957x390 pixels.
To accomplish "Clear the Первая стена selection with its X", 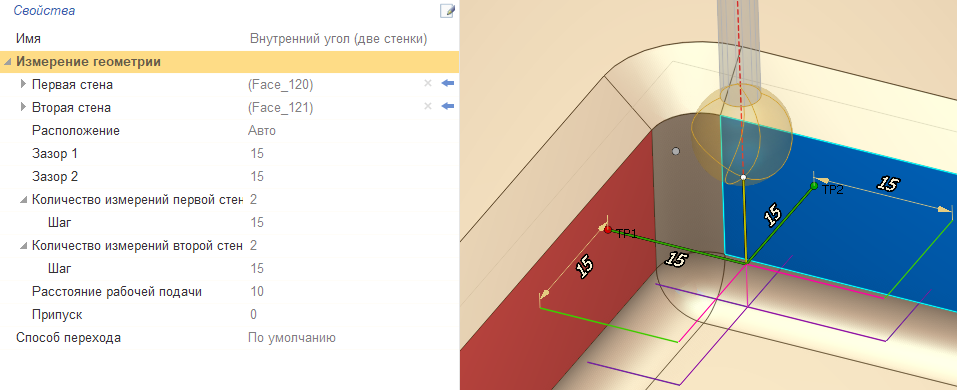I will click(428, 84).
